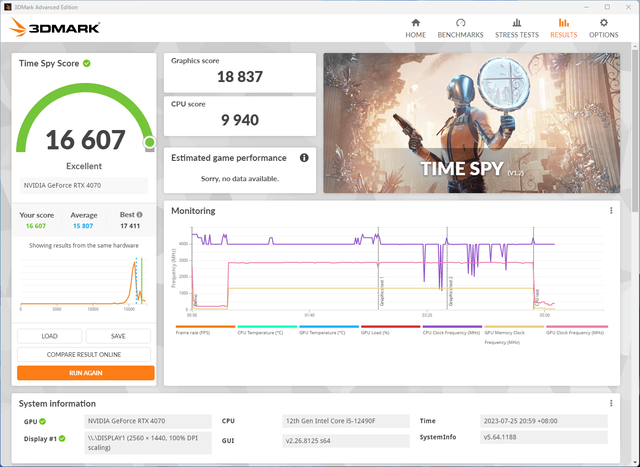This screenshot has height=467, width=640.
Task: Click the score distribution chart
Action: 83,283
